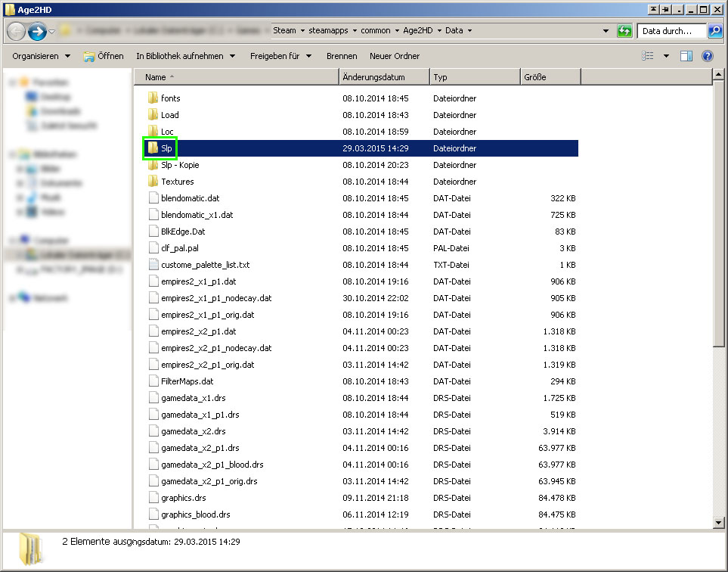Select file gamedata_x2_p1_orig.drs
The image size is (728, 572).
coord(209,481)
